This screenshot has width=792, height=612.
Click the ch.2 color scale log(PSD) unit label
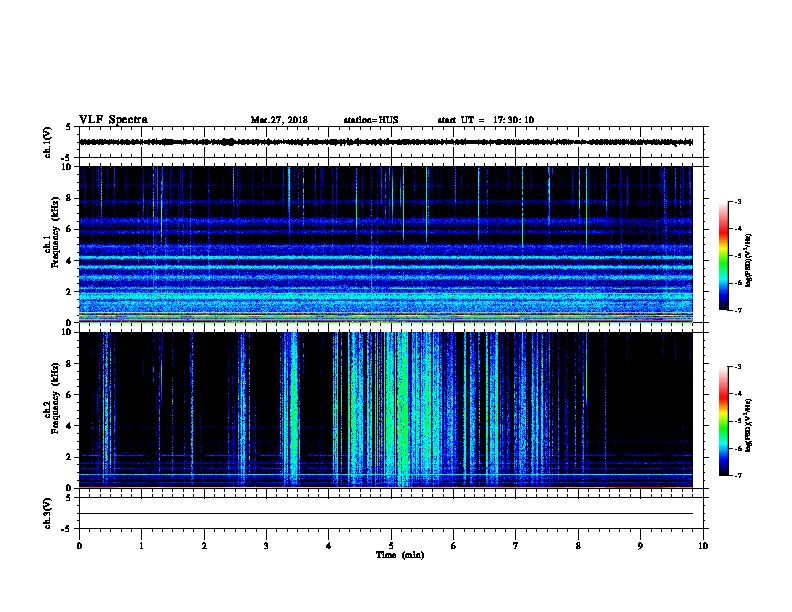coord(748,425)
